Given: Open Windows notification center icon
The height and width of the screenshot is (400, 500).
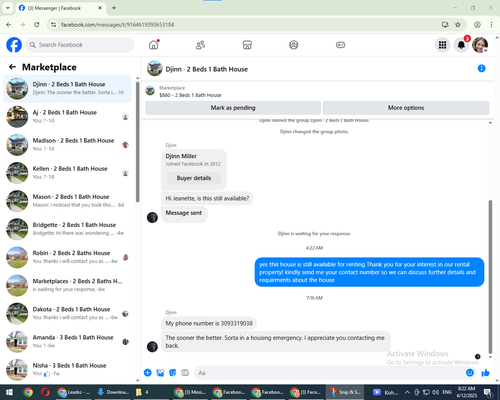Looking at the screenshot, I should [x=488, y=392].
